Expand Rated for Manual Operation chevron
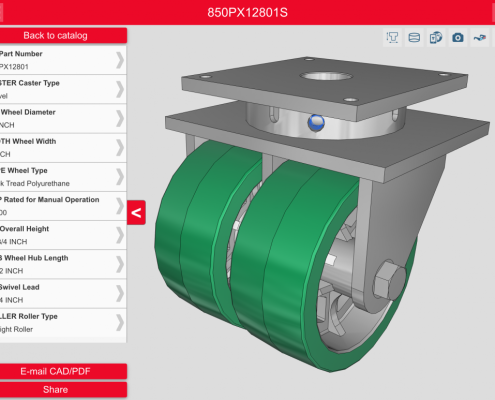The image size is (495, 400). 120,206
